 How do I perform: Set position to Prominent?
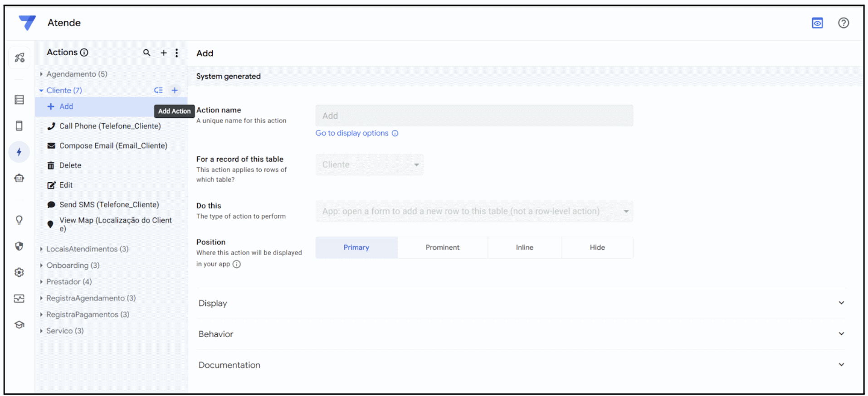[442, 247]
